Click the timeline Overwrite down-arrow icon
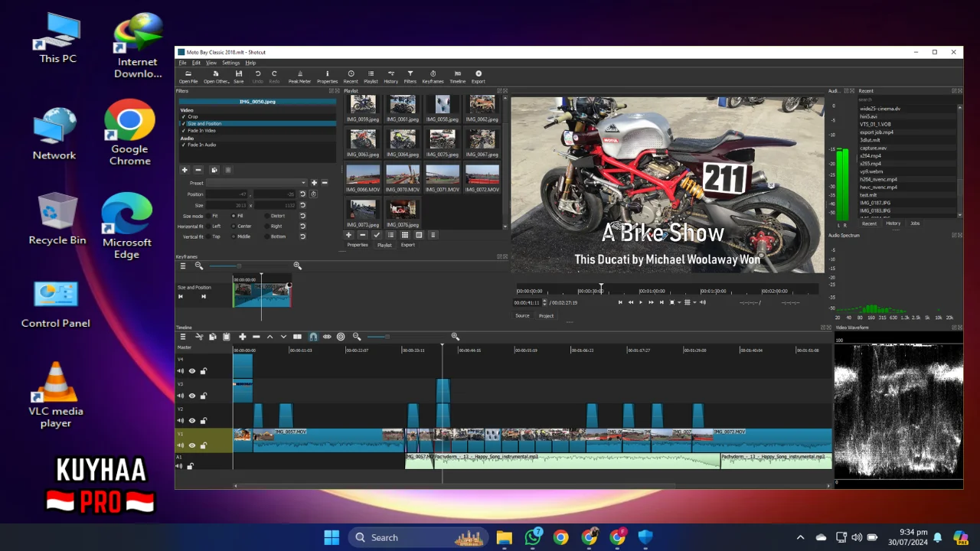980x551 pixels. [283, 337]
